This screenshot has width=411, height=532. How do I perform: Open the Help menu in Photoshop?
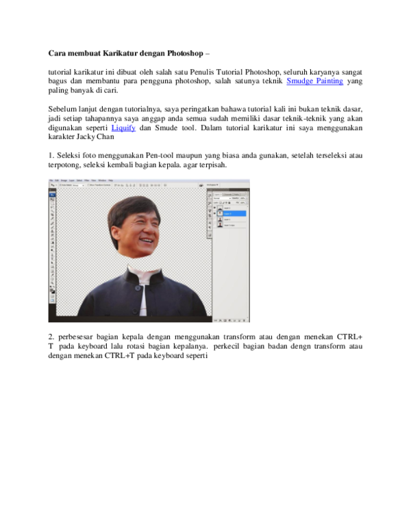(110, 180)
